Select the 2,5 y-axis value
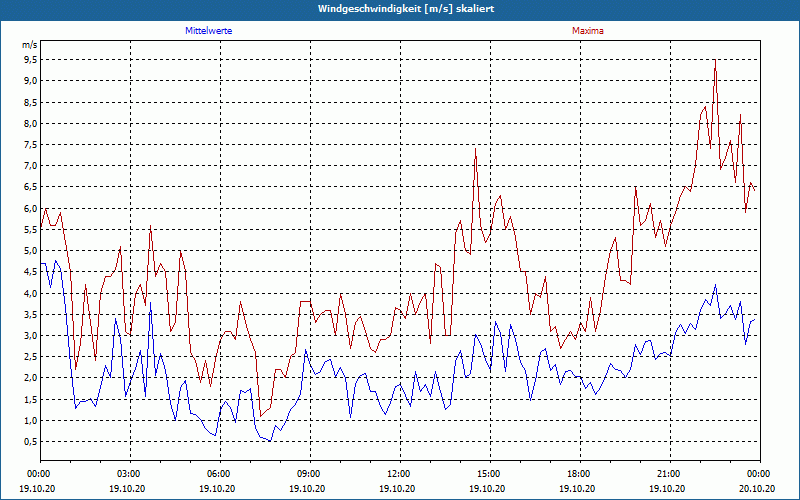Screen dimensions: 800x500 point(30,357)
